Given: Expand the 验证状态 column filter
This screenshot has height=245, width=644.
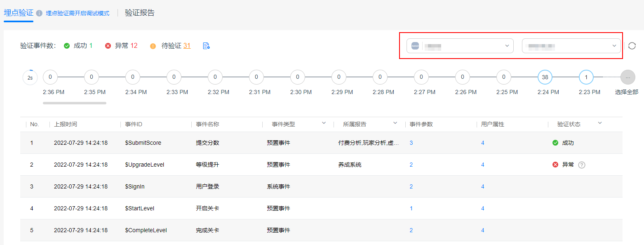Looking at the screenshot, I should pyautogui.click(x=600, y=123).
